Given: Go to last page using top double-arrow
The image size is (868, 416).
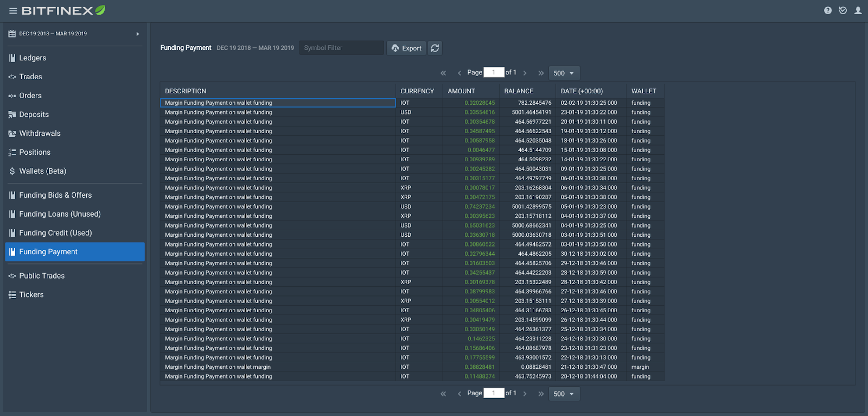Looking at the screenshot, I should pyautogui.click(x=541, y=73).
